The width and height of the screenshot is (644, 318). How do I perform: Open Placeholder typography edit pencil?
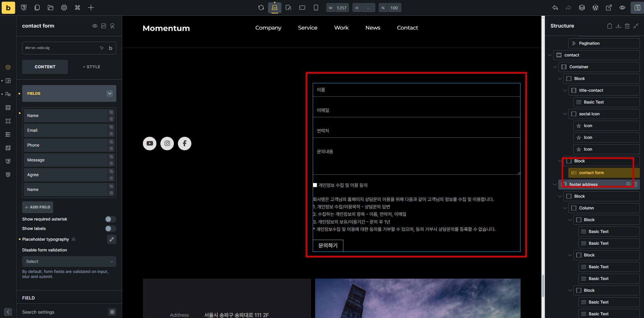pyautogui.click(x=112, y=239)
